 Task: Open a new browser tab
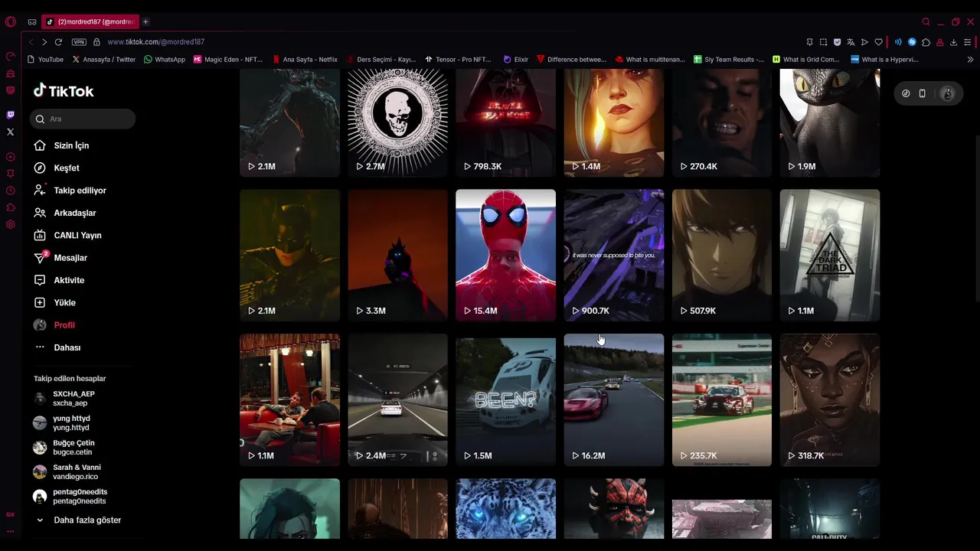point(145,21)
